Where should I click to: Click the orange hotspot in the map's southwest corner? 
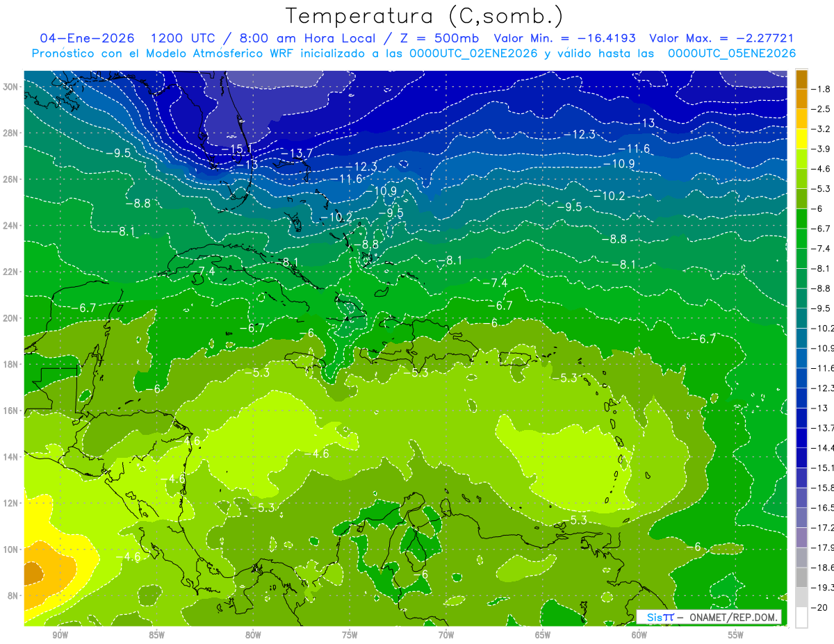coord(33,574)
